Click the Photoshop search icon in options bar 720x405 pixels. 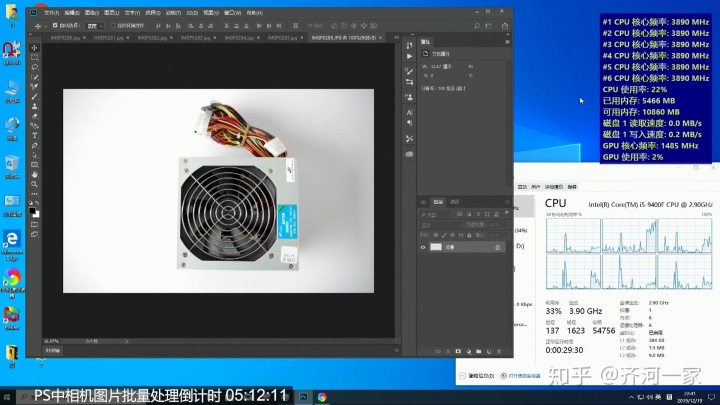(477, 26)
